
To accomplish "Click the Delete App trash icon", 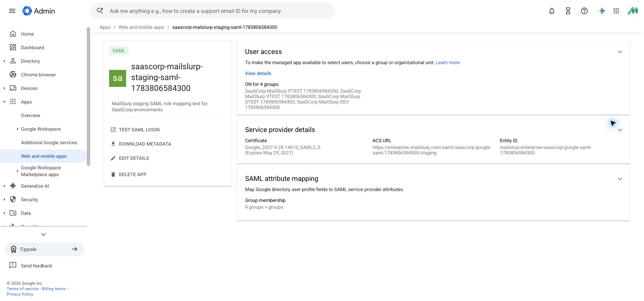I will 113,174.
